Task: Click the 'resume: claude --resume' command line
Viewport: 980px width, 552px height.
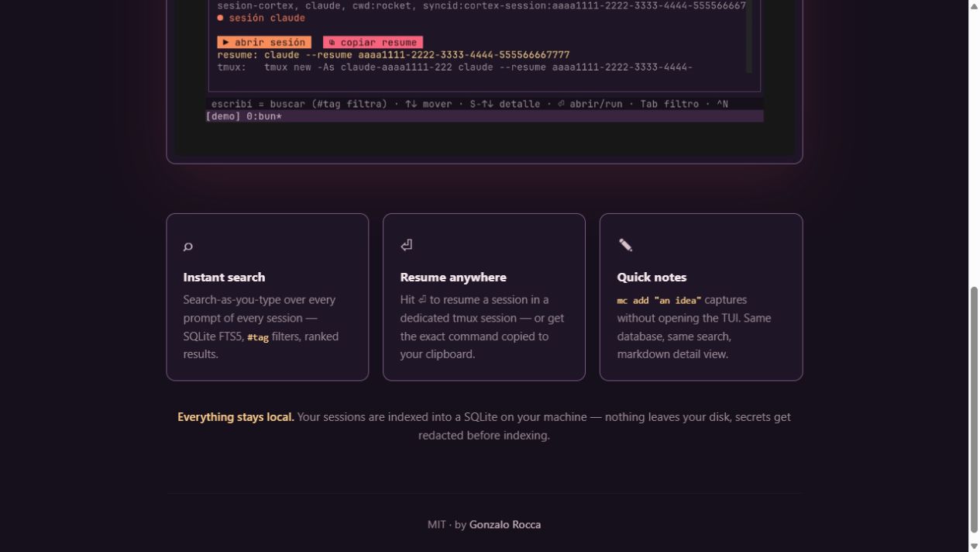Action: pos(394,55)
